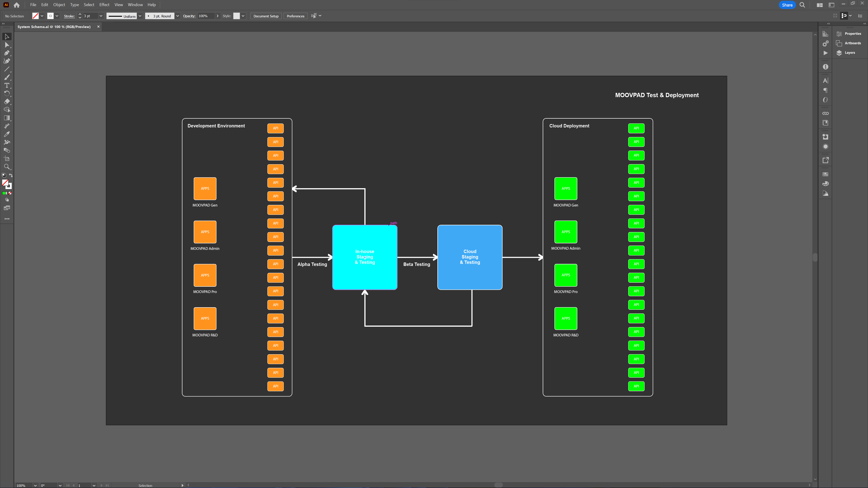
Task: Click the Home icon
Action: click(17, 5)
